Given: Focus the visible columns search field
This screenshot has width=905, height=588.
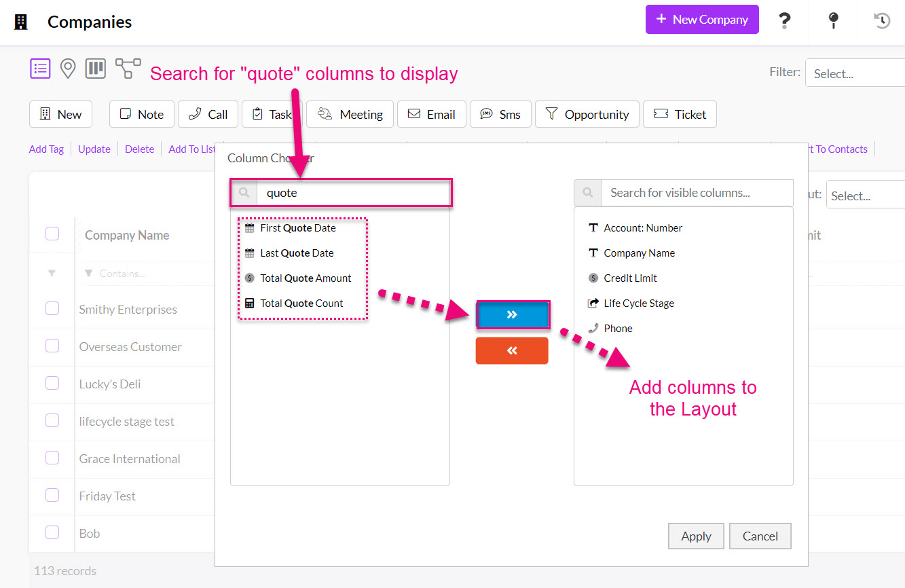Looking at the screenshot, I should pyautogui.click(x=696, y=193).
